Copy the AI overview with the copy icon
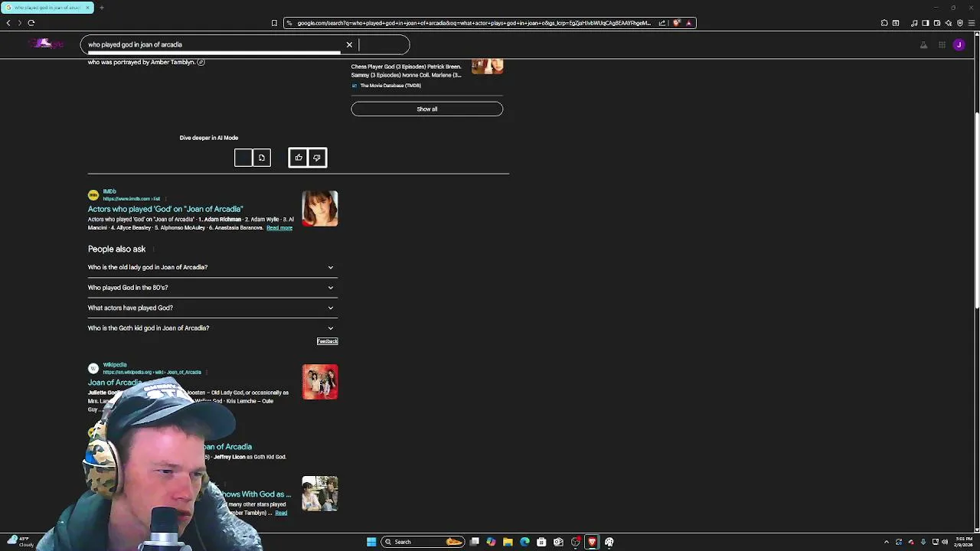 (262, 158)
